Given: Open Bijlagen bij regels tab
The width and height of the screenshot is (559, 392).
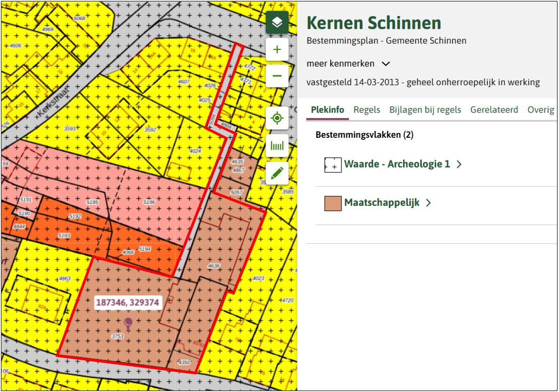Looking at the screenshot, I should pyautogui.click(x=425, y=109).
